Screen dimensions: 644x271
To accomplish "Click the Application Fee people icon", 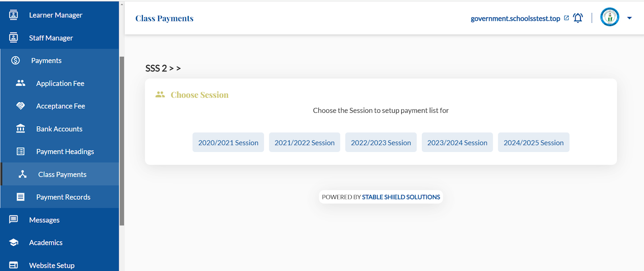I will (x=21, y=83).
